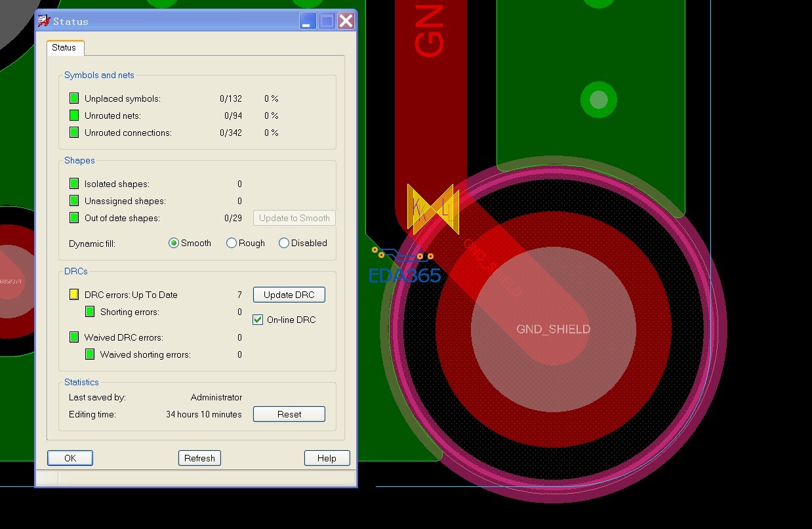Click the green Waived DRC errors status box
The height and width of the screenshot is (529, 812).
(74, 337)
